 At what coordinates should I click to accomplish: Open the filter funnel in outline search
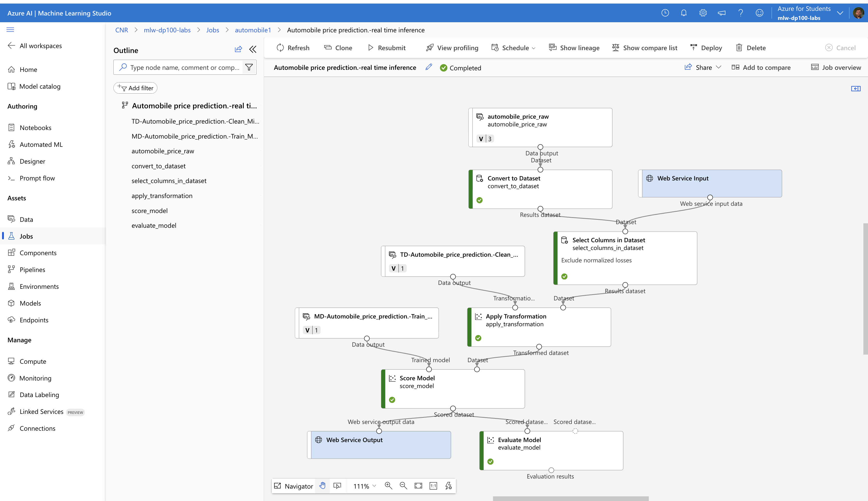click(x=249, y=67)
